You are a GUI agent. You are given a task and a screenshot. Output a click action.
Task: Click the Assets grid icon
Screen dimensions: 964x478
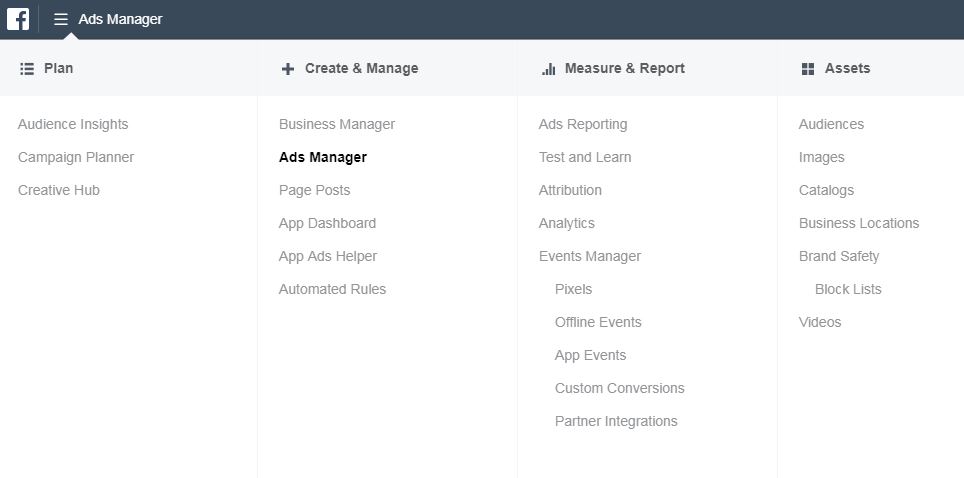pos(808,69)
